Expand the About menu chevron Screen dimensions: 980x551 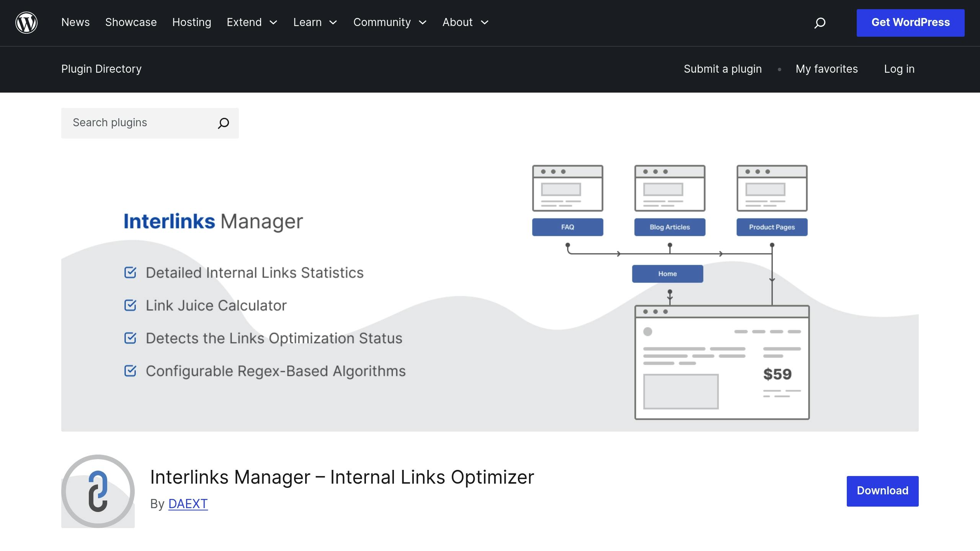[485, 23]
